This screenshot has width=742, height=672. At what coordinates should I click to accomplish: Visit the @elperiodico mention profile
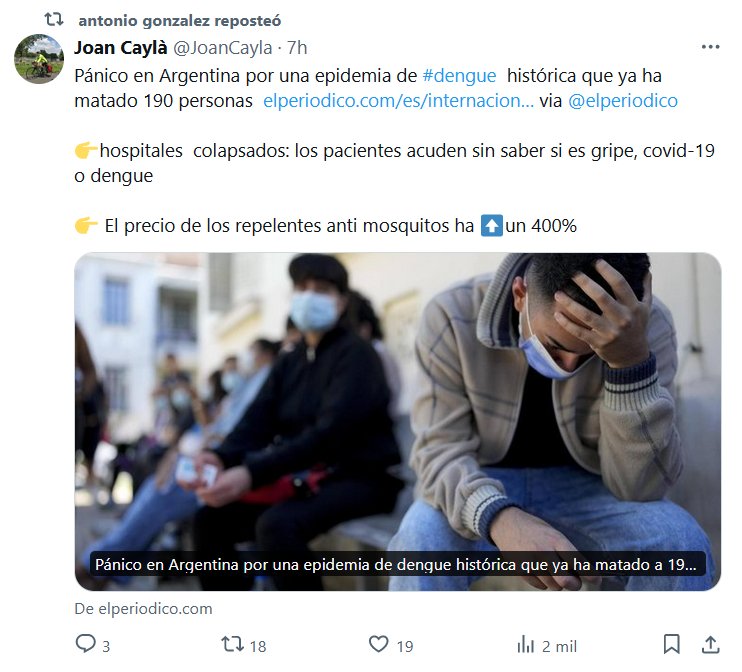pos(623,101)
